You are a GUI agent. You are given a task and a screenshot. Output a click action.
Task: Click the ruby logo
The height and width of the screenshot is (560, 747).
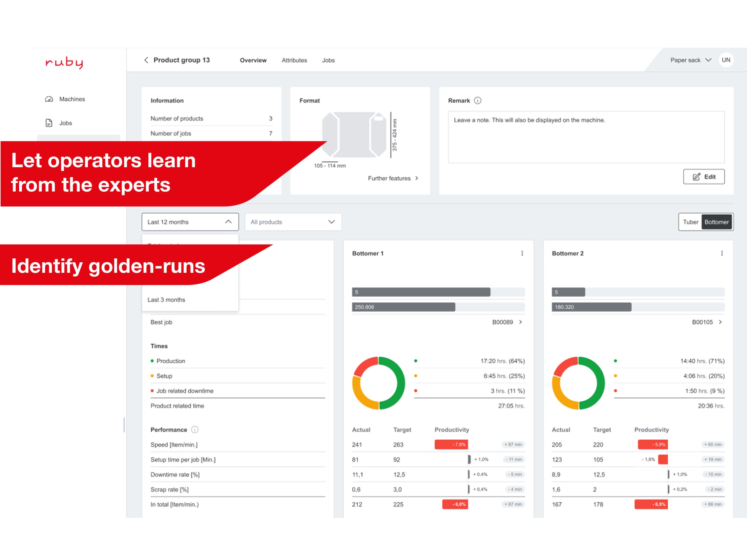pyautogui.click(x=64, y=62)
